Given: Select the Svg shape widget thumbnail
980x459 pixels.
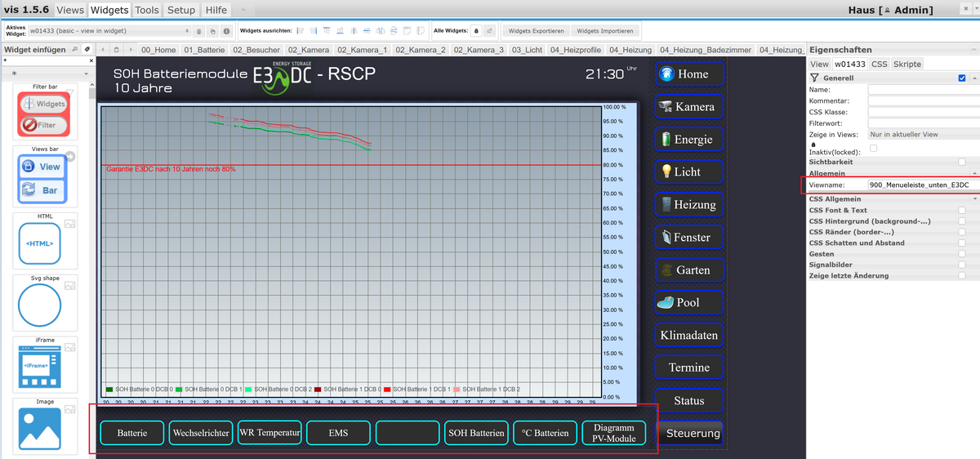Looking at the screenshot, I should pyautogui.click(x=45, y=305).
